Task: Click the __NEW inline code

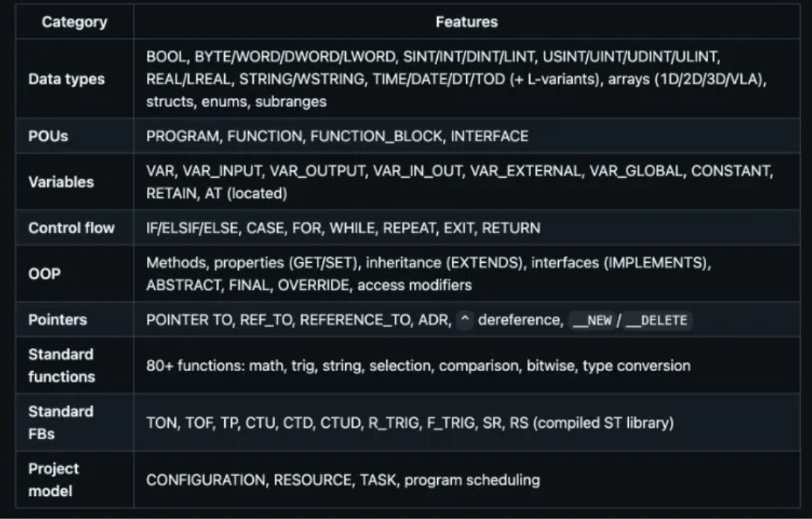Action: pyautogui.click(x=590, y=320)
